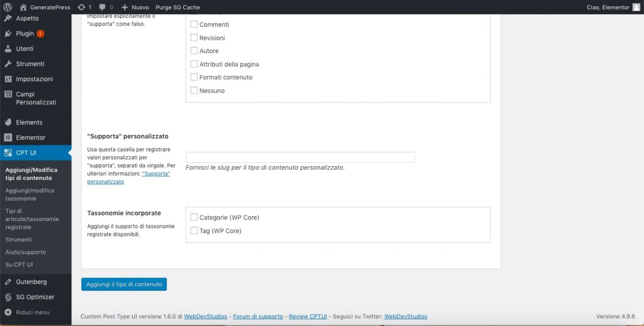Select Aggiungi/modifica tassonomie submenu item

coord(29,194)
